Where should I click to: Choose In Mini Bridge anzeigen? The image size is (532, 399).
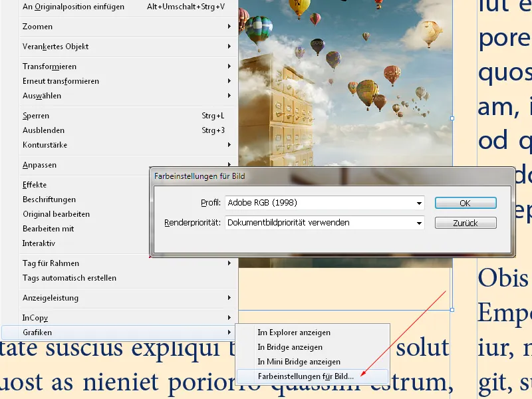point(313,362)
